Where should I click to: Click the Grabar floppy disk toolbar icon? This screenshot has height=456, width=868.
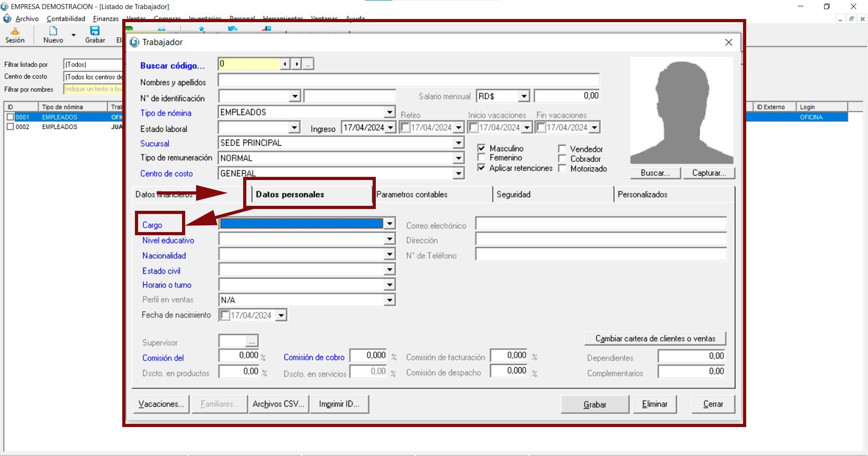[x=95, y=31]
